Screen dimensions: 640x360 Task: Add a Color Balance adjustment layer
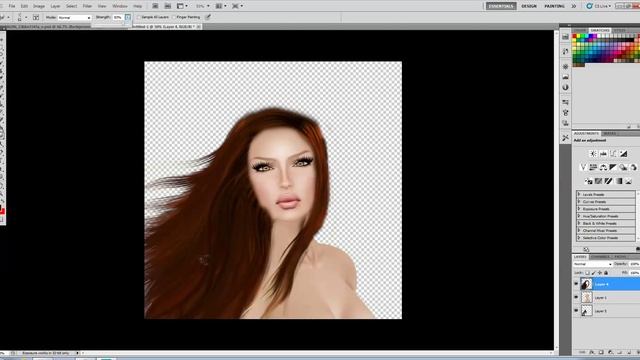603,167
